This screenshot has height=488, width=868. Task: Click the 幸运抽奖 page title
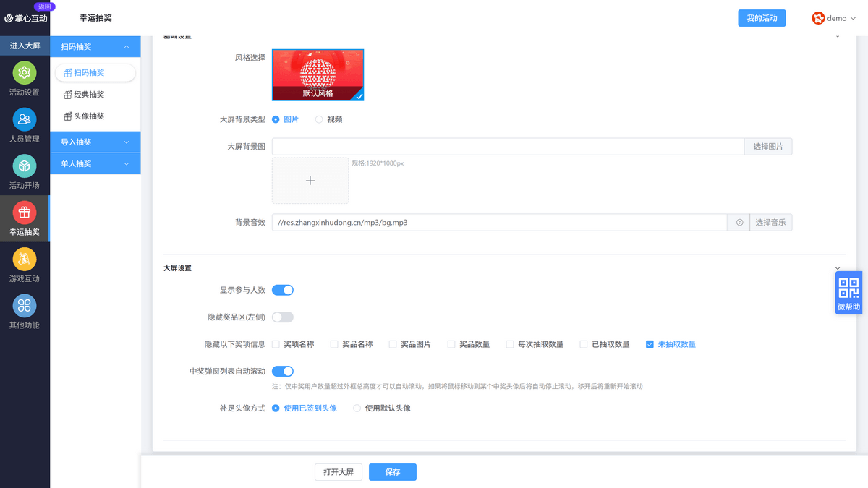click(95, 18)
